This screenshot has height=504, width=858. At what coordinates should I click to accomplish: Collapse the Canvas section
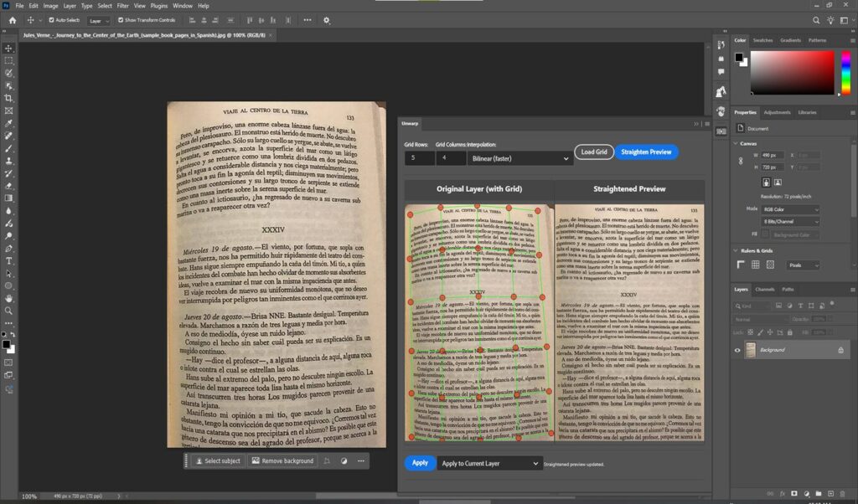pos(736,143)
